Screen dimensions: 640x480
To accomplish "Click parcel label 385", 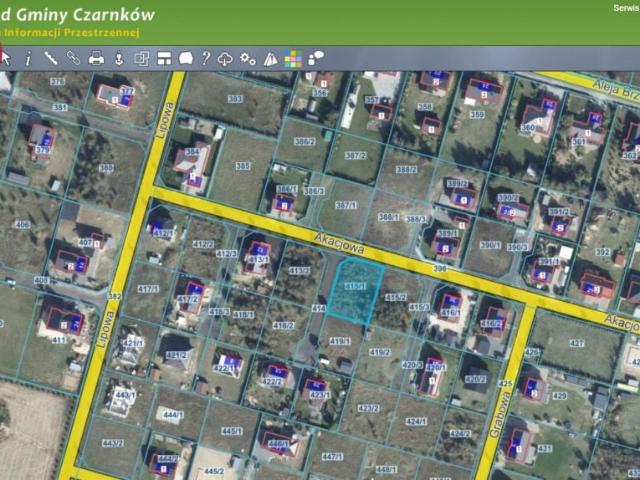I will point(243,166).
